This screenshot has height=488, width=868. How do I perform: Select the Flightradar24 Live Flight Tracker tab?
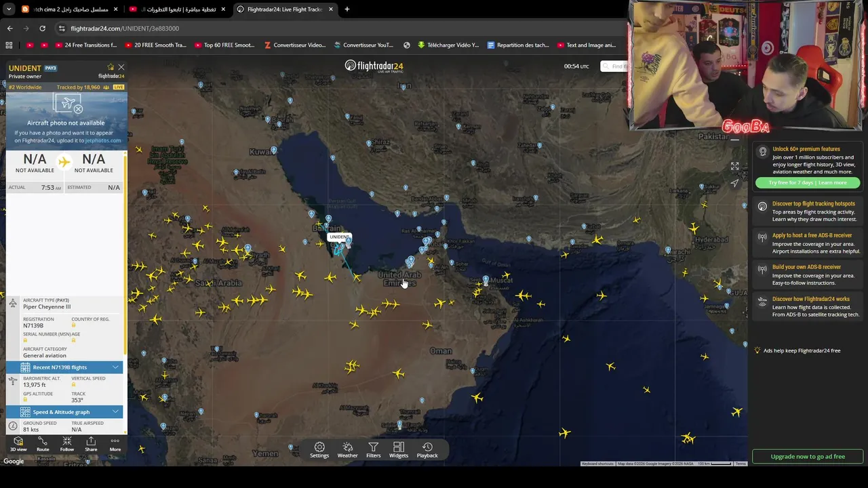pyautogui.click(x=285, y=9)
